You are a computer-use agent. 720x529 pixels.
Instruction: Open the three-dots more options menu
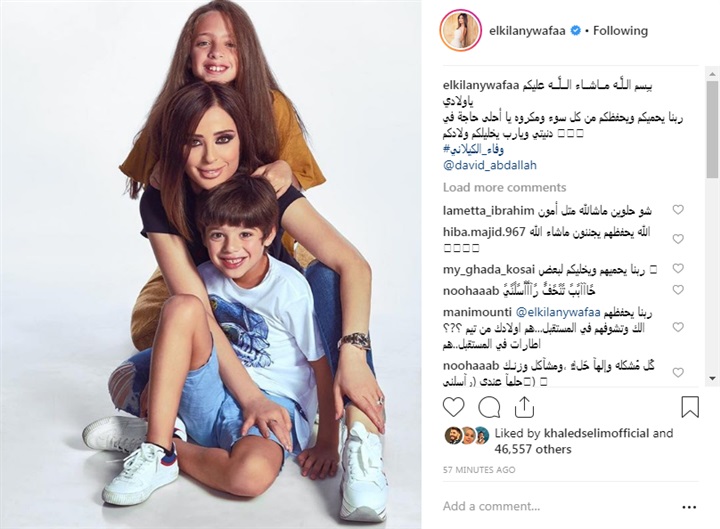click(689, 507)
